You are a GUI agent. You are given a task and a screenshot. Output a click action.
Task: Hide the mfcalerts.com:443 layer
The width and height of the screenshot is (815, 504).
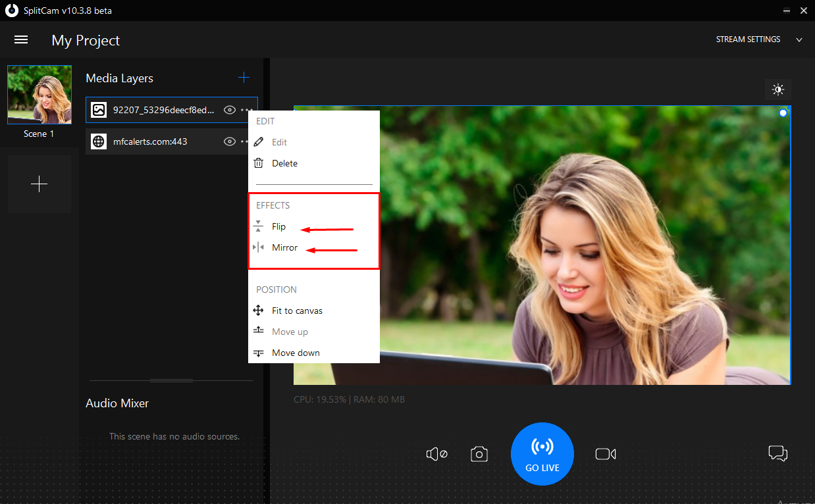[229, 141]
